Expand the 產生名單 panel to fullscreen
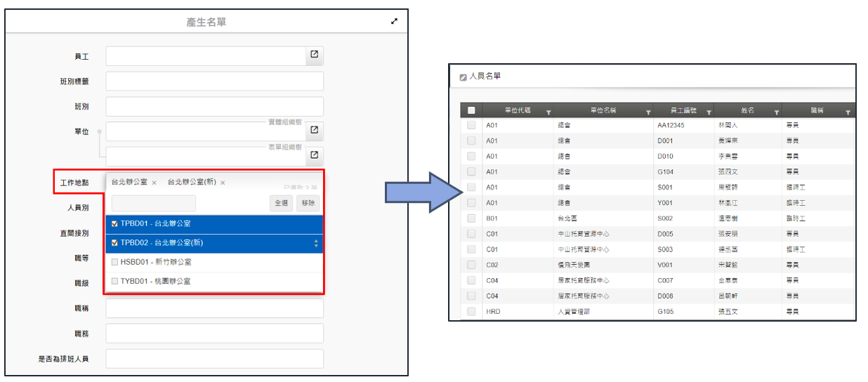868x382 pixels. (394, 22)
